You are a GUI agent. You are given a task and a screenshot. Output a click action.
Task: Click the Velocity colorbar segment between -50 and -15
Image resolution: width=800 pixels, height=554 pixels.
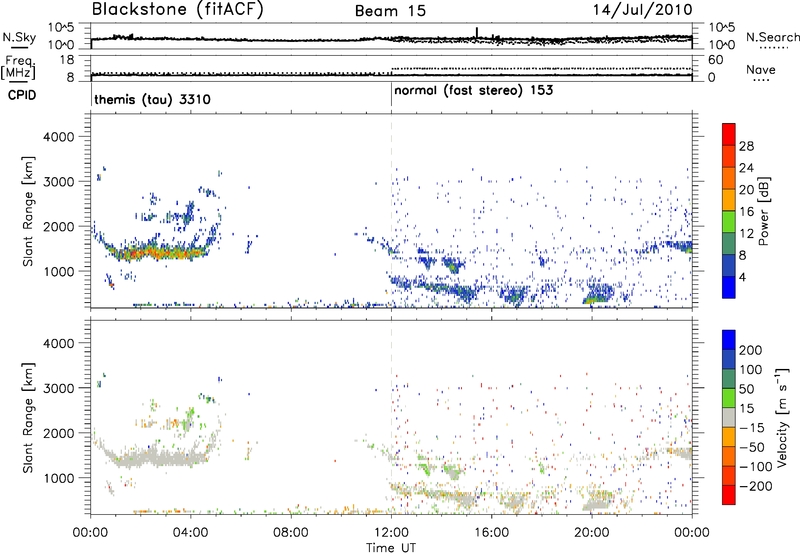click(x=729, y=437)
